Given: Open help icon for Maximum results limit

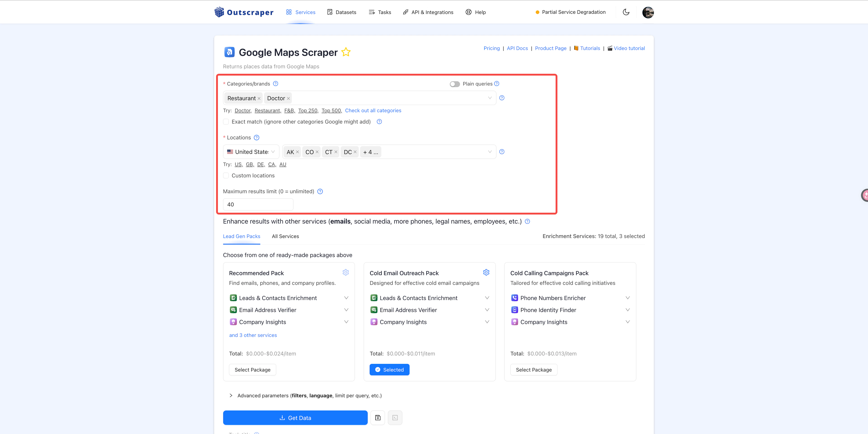Looking at the screenshot, I should [x=320, y=191].
